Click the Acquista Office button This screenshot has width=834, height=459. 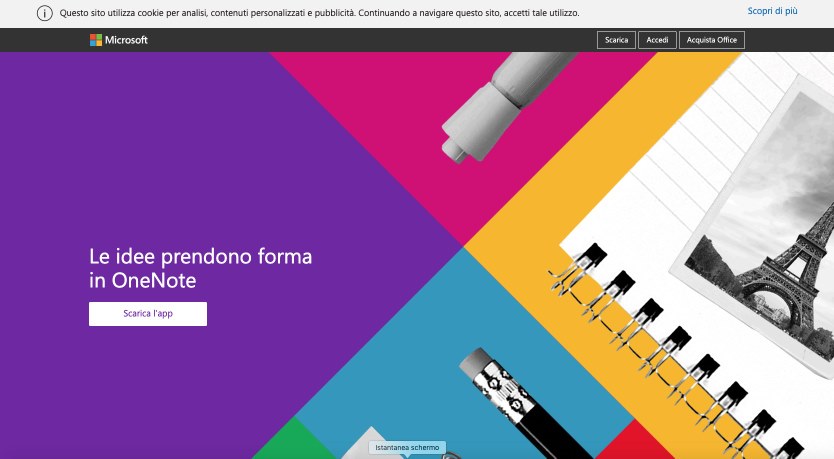(712, 40)
